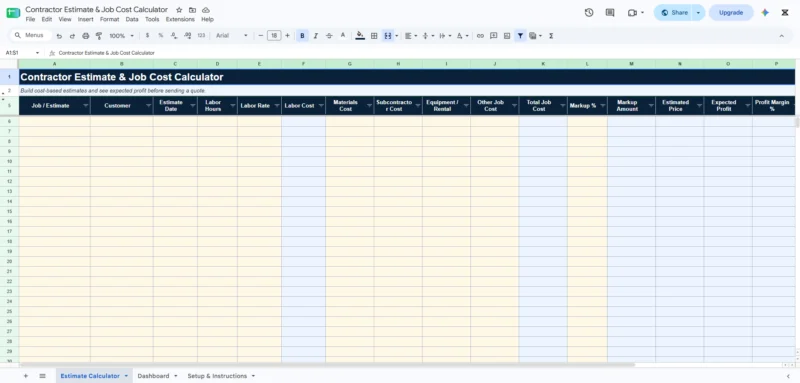Format as currency
This screenshot has width=800, height=383.
[147, 36]
